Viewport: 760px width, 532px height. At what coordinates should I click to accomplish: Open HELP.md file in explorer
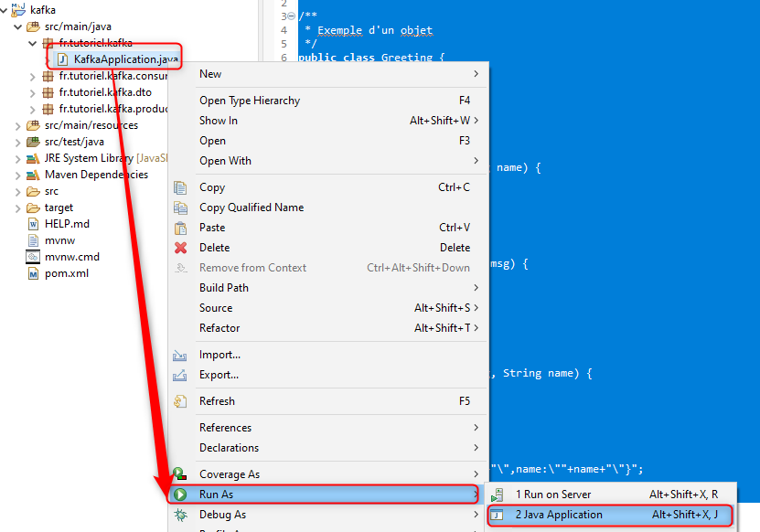(x=67, y=224)
